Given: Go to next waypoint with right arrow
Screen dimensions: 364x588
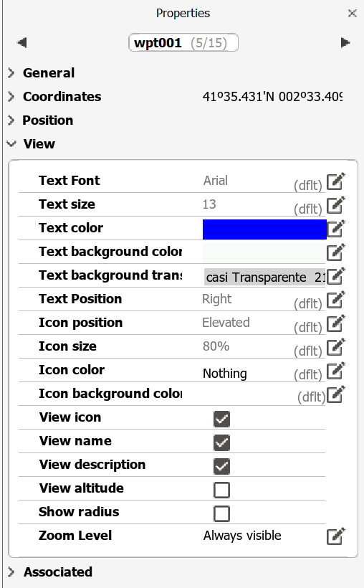Looking at the screenshot, I should (x=345, y=43).
